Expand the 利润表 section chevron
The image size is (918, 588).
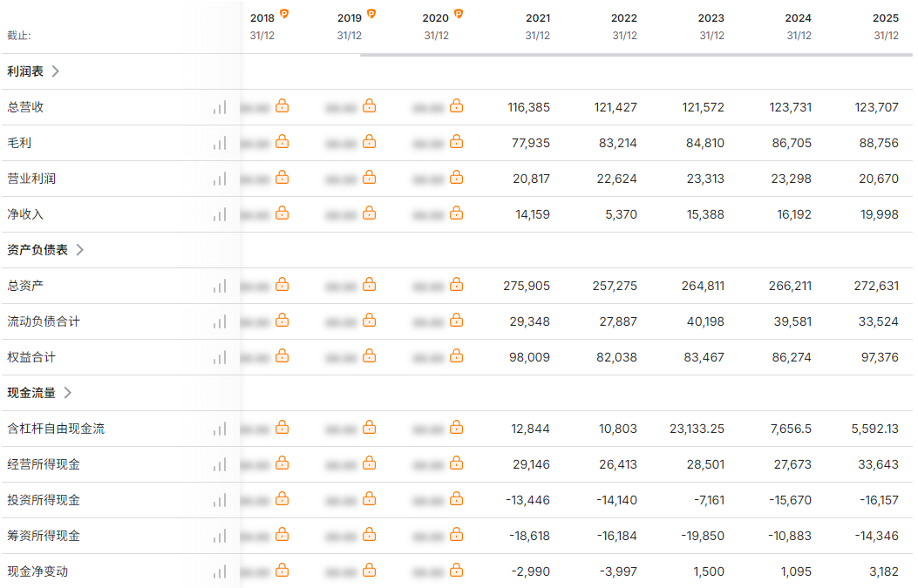(56, 71)
